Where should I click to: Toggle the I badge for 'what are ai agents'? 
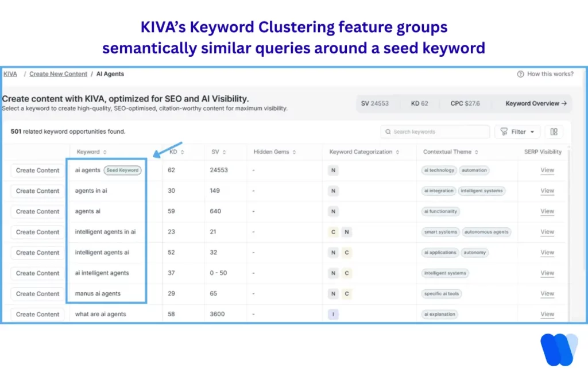click(x=334, y=314)
